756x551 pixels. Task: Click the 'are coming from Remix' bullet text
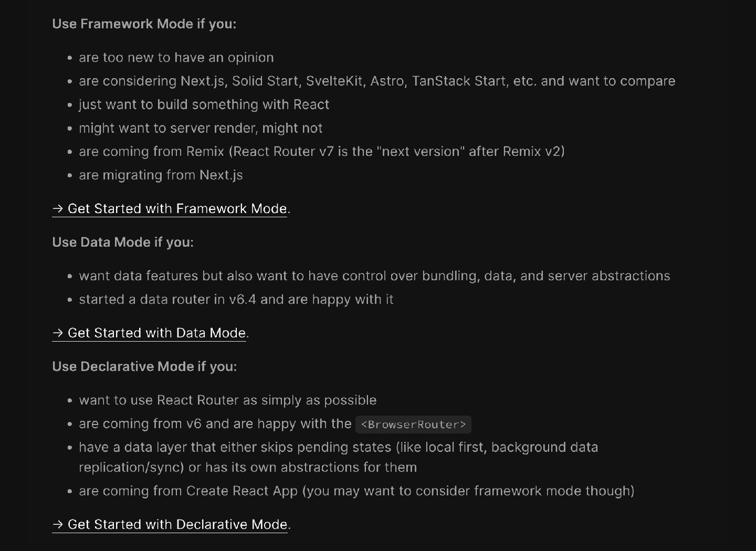click(321, 152)
